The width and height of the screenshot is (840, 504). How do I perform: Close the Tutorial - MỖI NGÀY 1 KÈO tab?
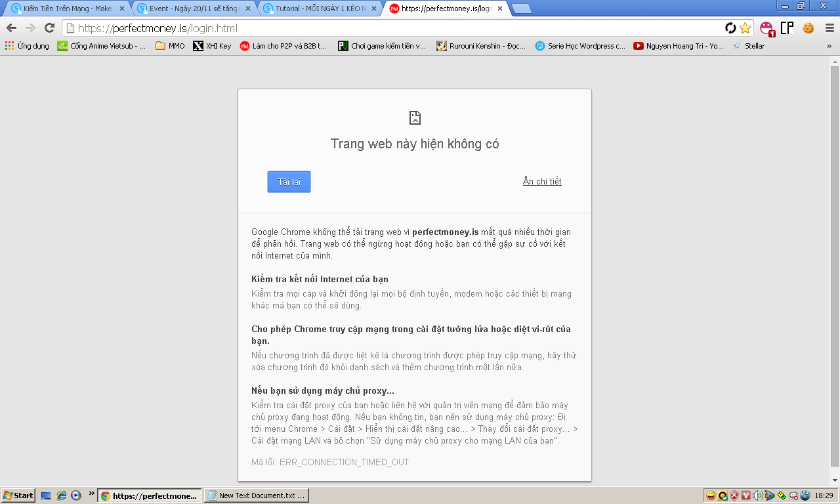pos(373,9)
